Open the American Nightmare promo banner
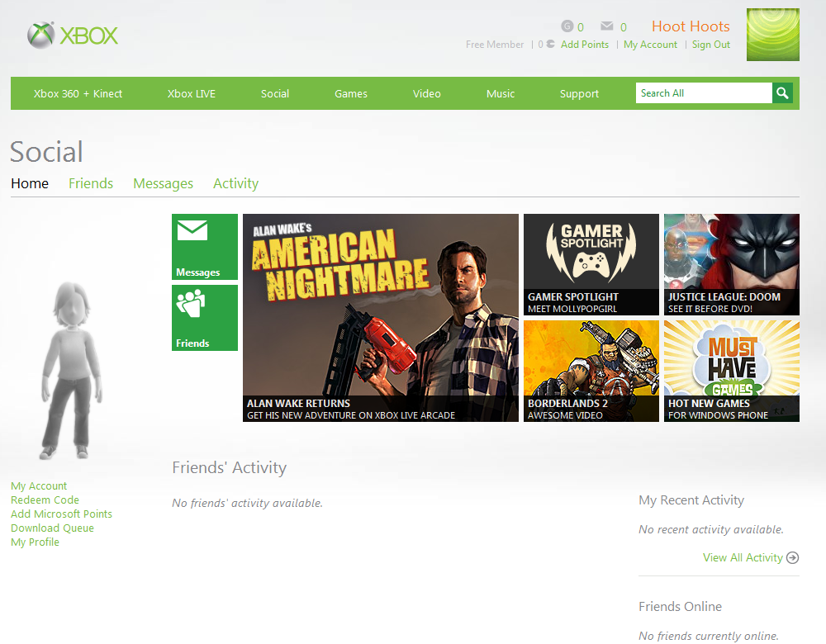Image resolution: width=826 pixels, height=644 pixels. pyautogui.click(x=380, y=318)
